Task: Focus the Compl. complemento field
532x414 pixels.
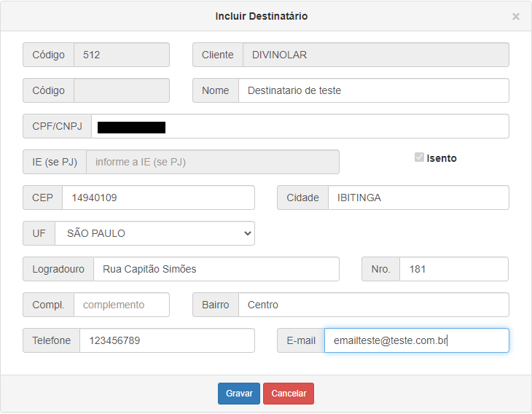Action: [x=121, y=305]
